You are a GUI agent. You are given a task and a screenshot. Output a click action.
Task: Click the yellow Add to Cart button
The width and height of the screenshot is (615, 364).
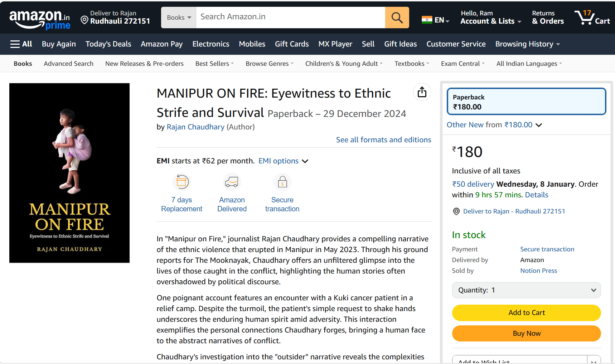click(526, 313)
